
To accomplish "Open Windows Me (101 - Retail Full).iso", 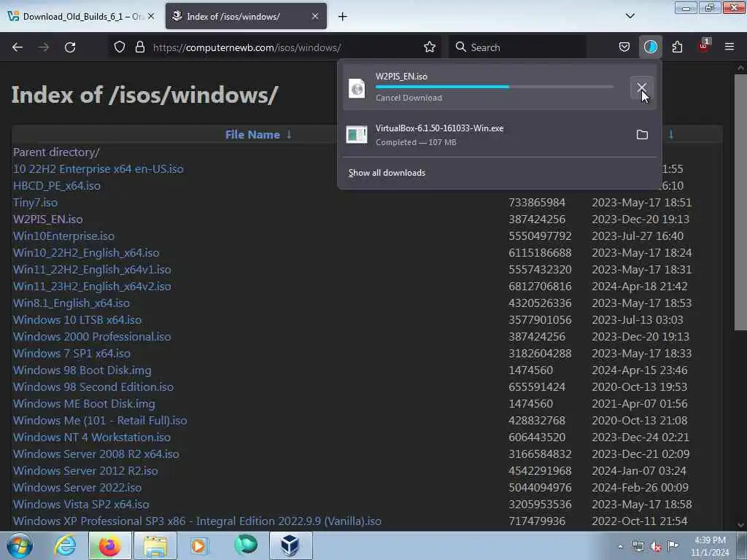I will click(x=100, y=421).
